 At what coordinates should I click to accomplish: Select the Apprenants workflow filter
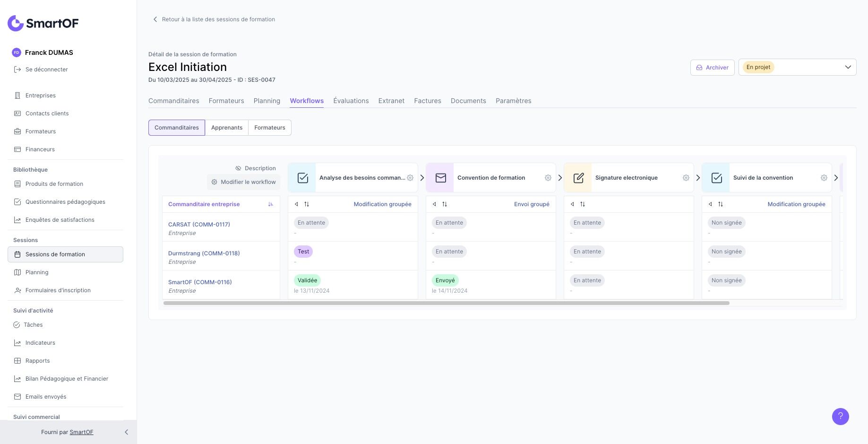[x=227, y=128]
